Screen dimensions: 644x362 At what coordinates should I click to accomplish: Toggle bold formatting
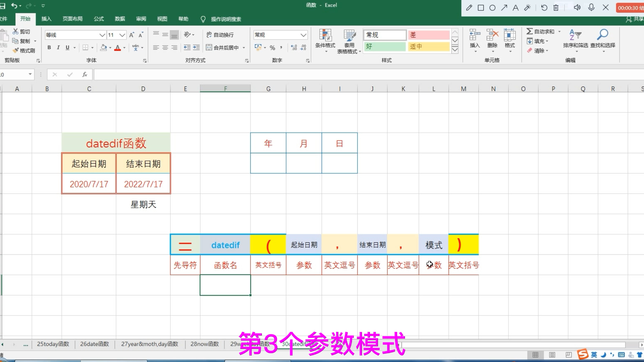(49, 48)
